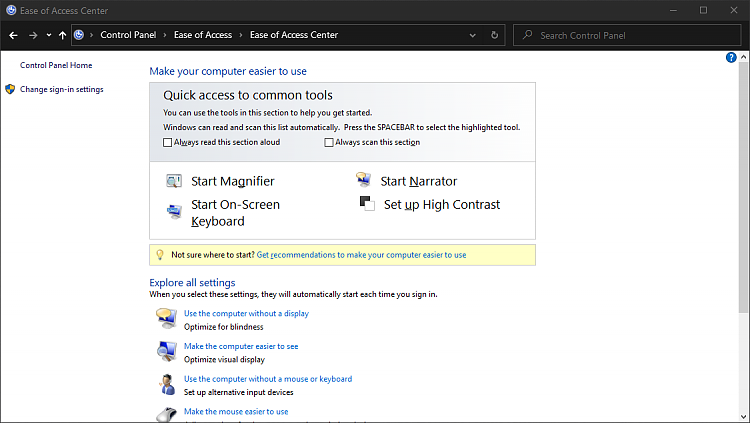Minimize the Ease of Access Center window
750x423 pixels.
pyautogui.click(x=673, y=10)
